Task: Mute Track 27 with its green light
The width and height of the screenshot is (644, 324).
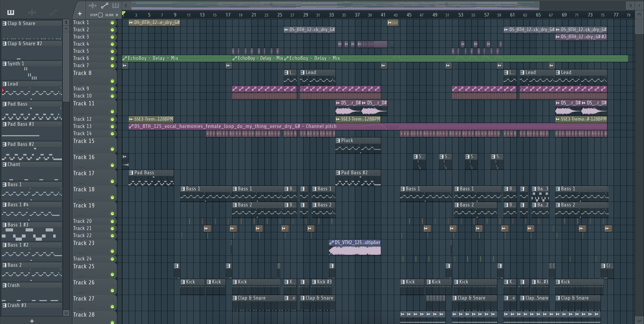Action: [x=112, y=307]
